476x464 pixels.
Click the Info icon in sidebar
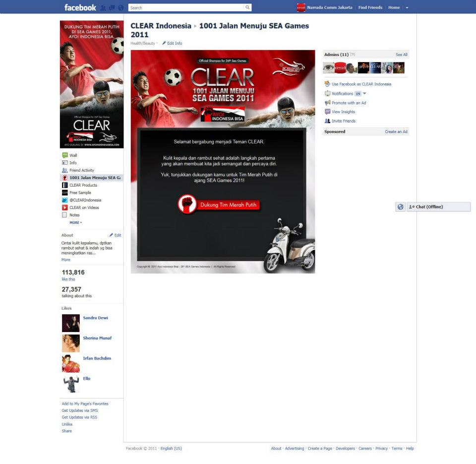pyautogui.click(x=65, y=163)
